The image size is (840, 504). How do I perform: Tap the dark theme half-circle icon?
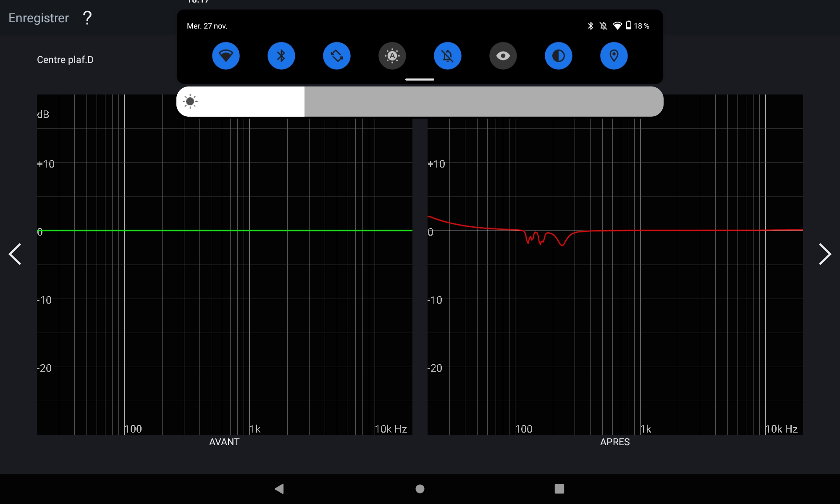coord(558,56)
